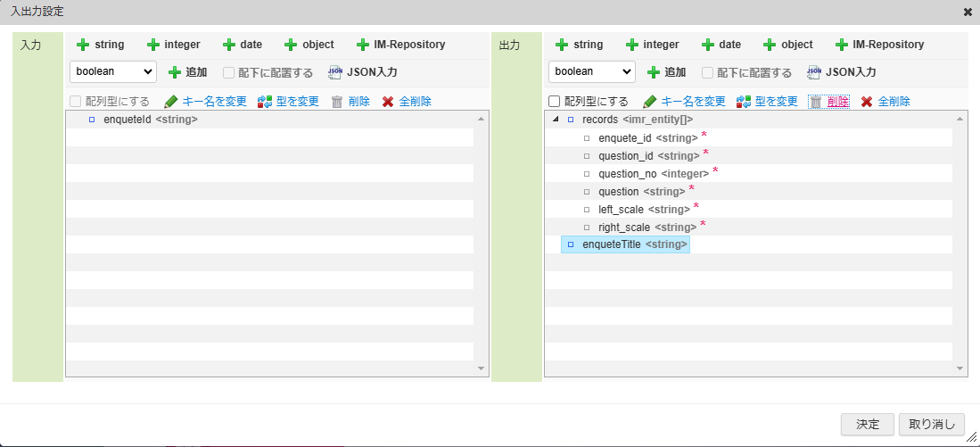Viewport: 980px width, 447px height.
Task: Select the enqueteId tree item
Action: [150, 120]
